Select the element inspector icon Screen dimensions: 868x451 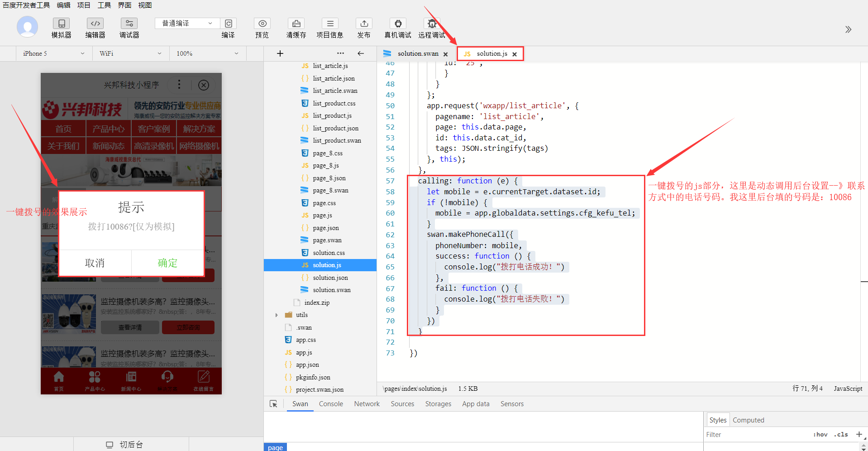click(x=273, y=404)
